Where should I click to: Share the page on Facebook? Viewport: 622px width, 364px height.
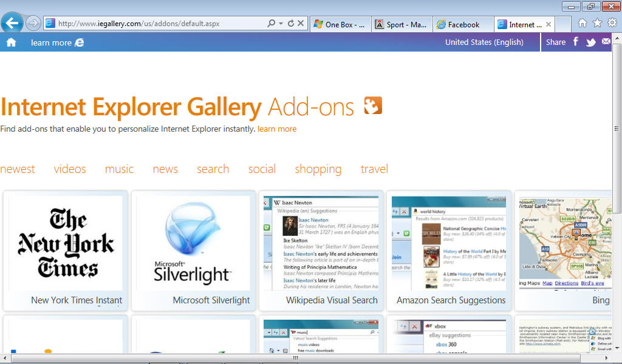576,42
